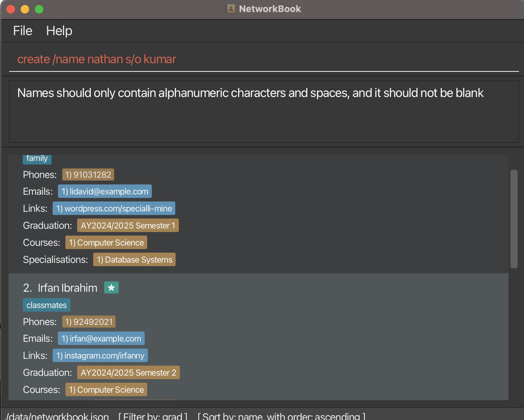524x420 pixels.
Task: Select the Irfan Ibrahim contact name
Action: click(68, 288)
